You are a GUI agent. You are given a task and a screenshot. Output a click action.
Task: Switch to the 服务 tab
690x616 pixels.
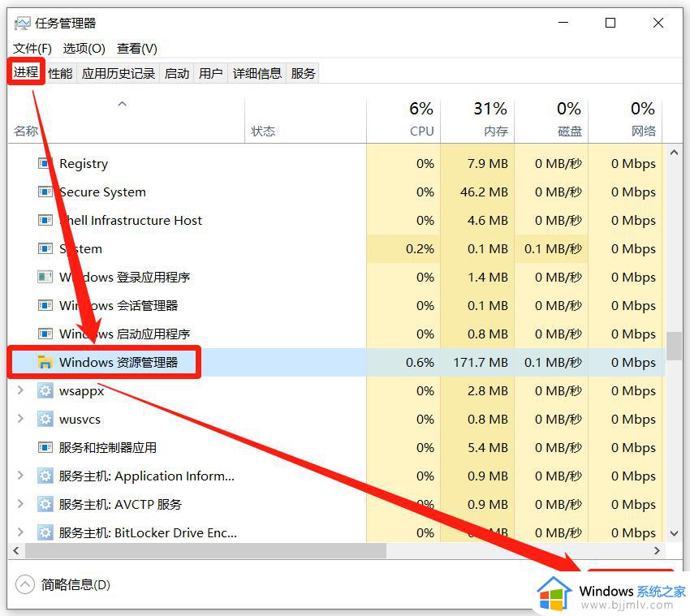[x=303, y=74]
